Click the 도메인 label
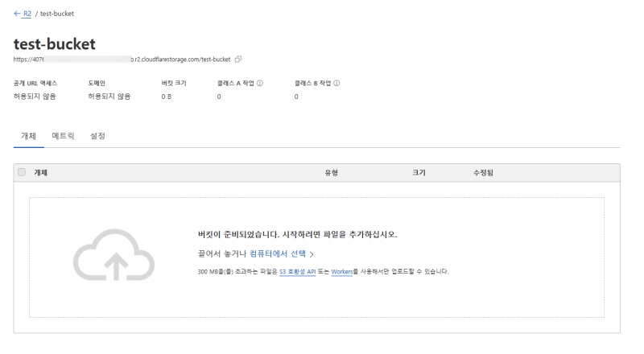This screenshot has width=644, height=354. coord(97,83)
